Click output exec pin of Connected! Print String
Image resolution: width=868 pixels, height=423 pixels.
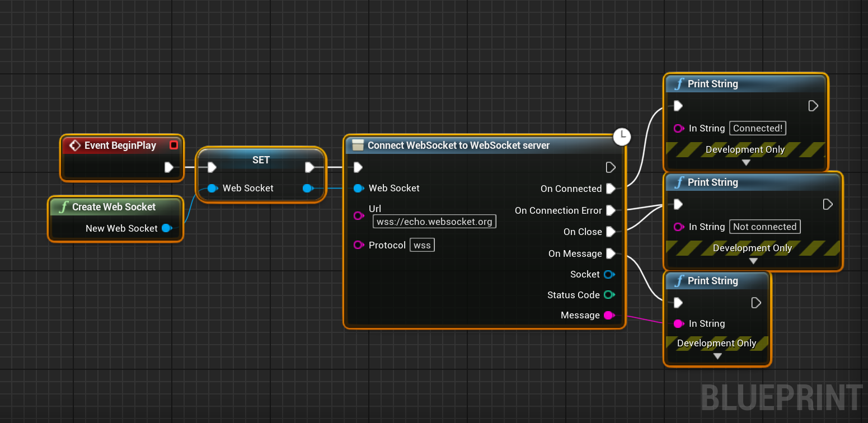tap(813, 106)
